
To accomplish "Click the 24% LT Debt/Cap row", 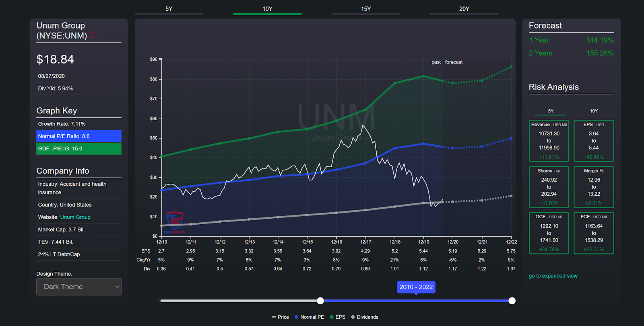I will click(x=79, y=254).
